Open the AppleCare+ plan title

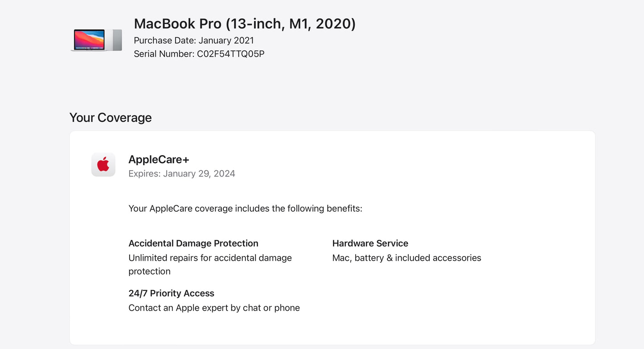click(159, 160)
